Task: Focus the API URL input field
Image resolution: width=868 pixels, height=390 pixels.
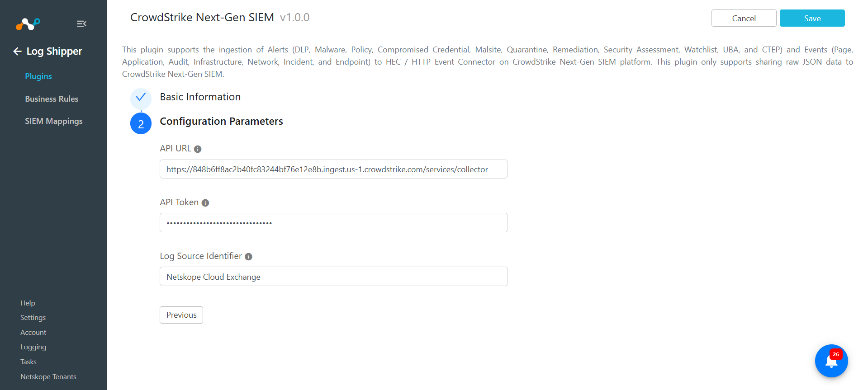Action: coord(334,169)
